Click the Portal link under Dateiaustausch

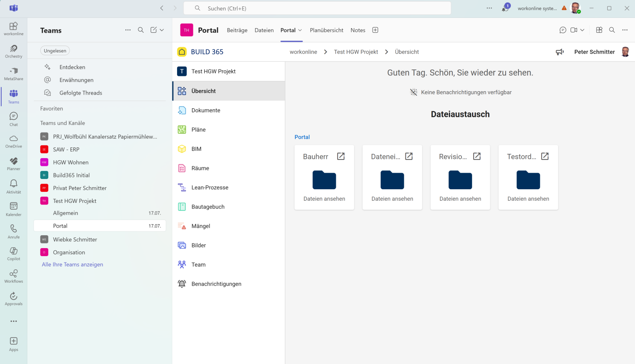pos(302,137)
